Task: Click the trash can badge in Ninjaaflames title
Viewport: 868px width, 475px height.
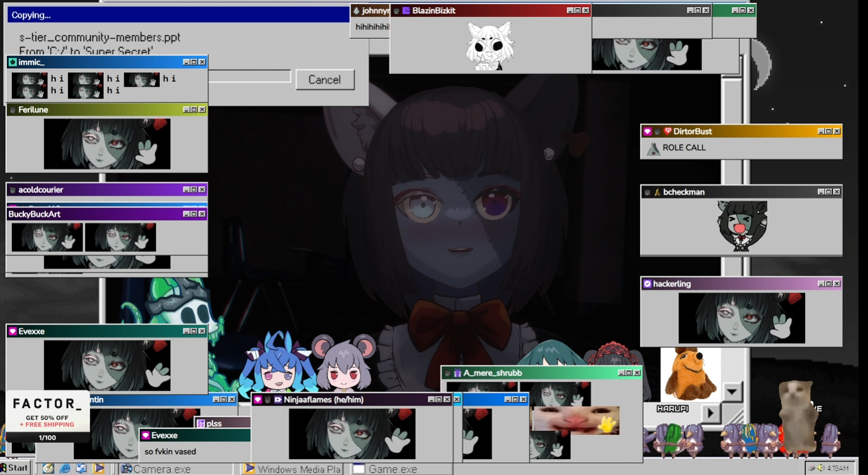Action: tap(267, 400)
